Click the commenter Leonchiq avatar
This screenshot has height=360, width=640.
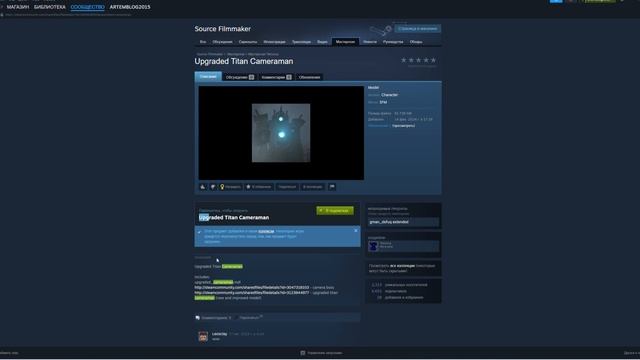click(203, 336)
